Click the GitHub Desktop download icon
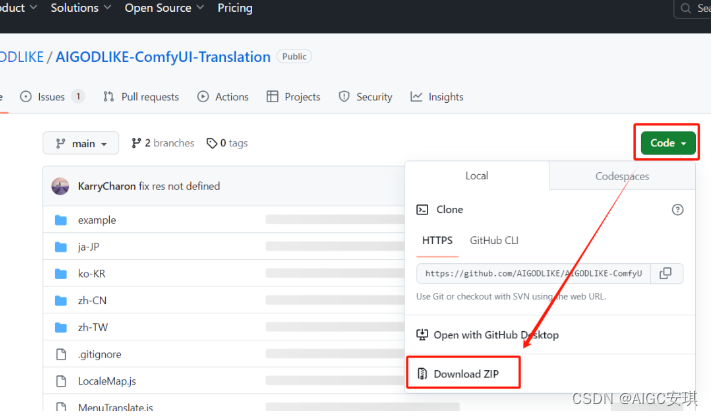713x416 pixels. pos(422,335)
